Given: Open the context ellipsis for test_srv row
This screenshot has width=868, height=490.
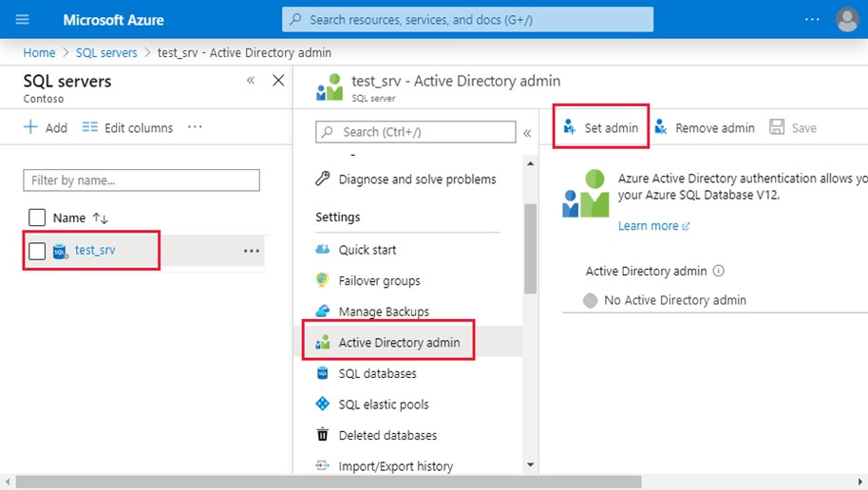Looking at the screenshot, I should coord(252,252).
